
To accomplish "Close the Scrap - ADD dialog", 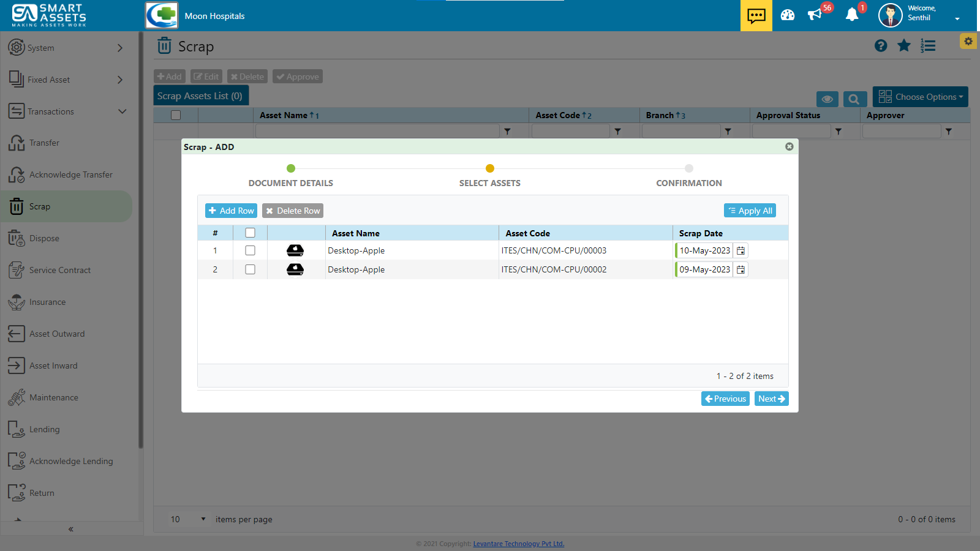I will coord(789,146).
